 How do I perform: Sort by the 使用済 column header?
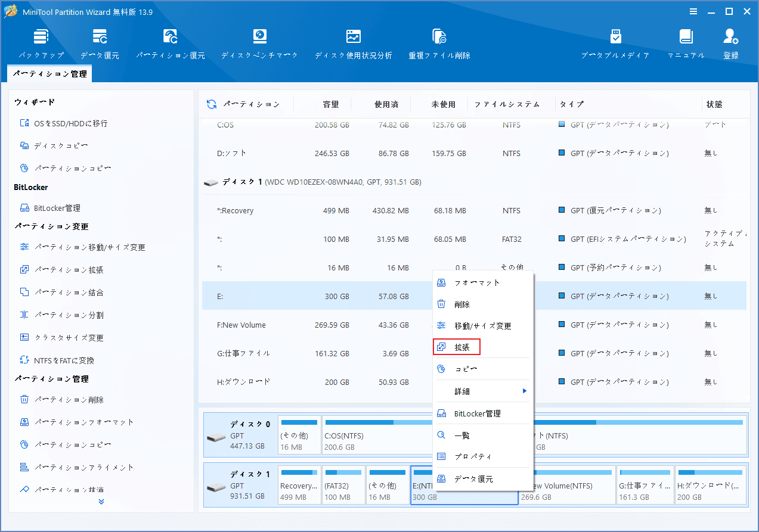386,104
